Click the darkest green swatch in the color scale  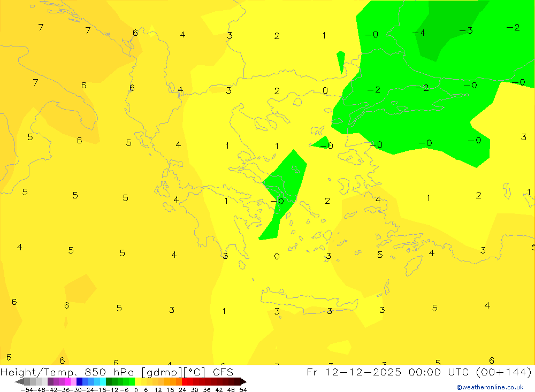[109, 382]
